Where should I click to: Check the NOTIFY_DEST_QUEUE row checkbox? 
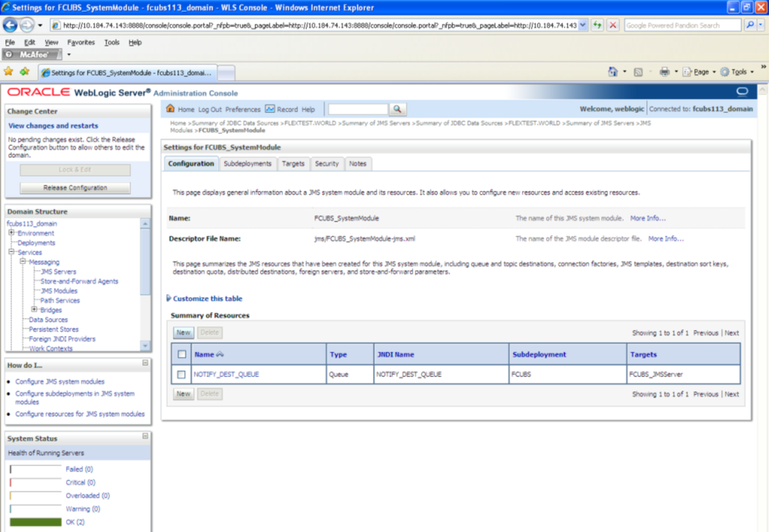coord(181,374)
